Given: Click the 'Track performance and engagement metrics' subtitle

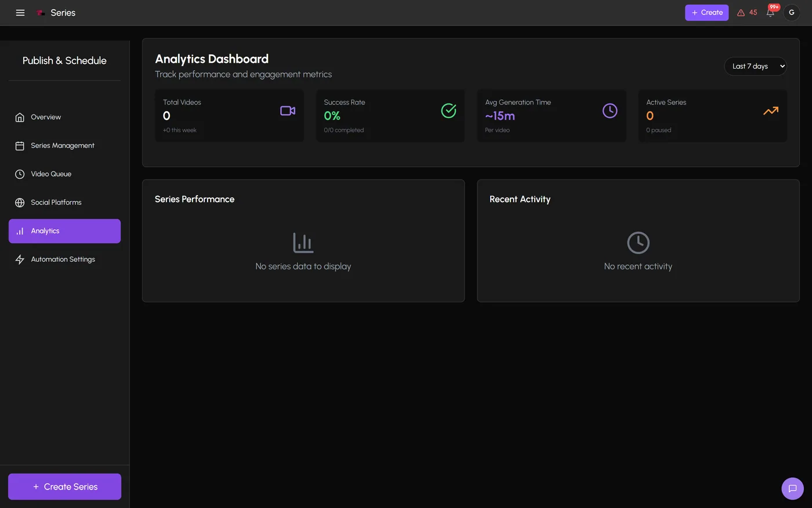Looking at the screenshot, I should pyautogui.click(x=244, y=74).
